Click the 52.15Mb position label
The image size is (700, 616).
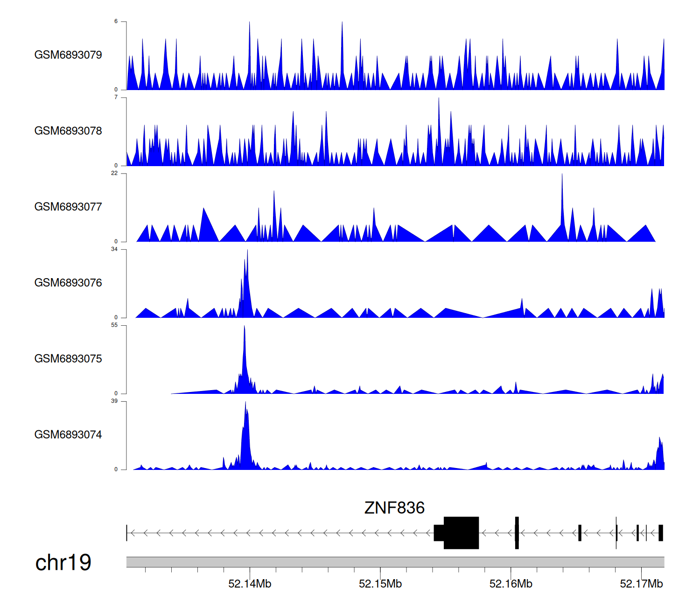click(x=380, y=584)
